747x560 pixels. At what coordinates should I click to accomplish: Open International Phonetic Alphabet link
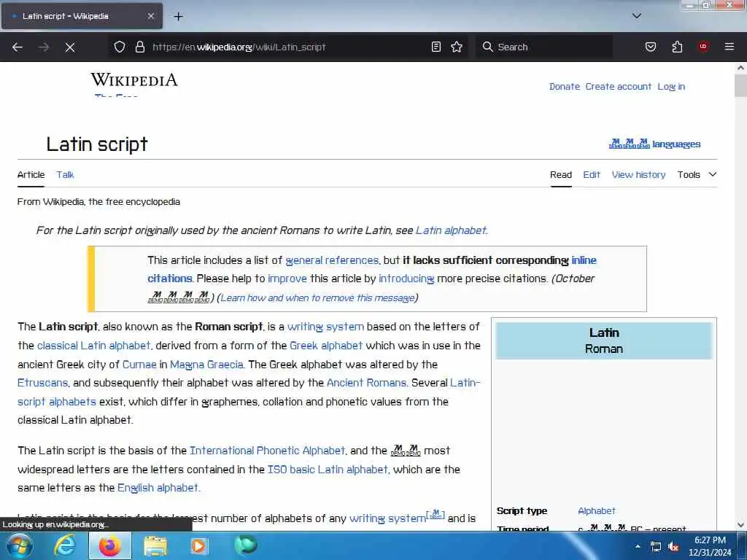(x=267, y=451)
